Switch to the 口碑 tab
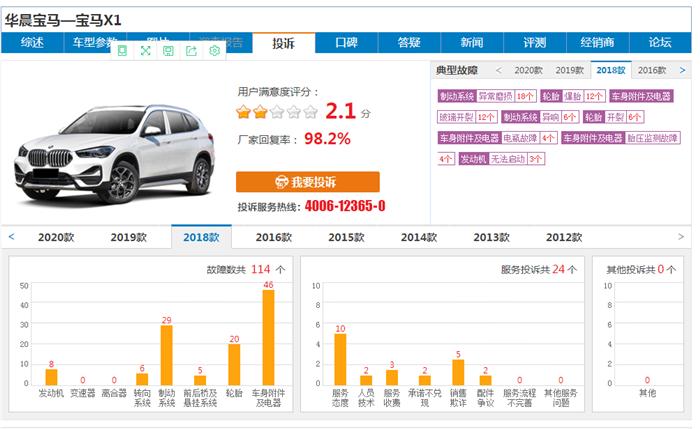The image size is (700, 429). 346,43
